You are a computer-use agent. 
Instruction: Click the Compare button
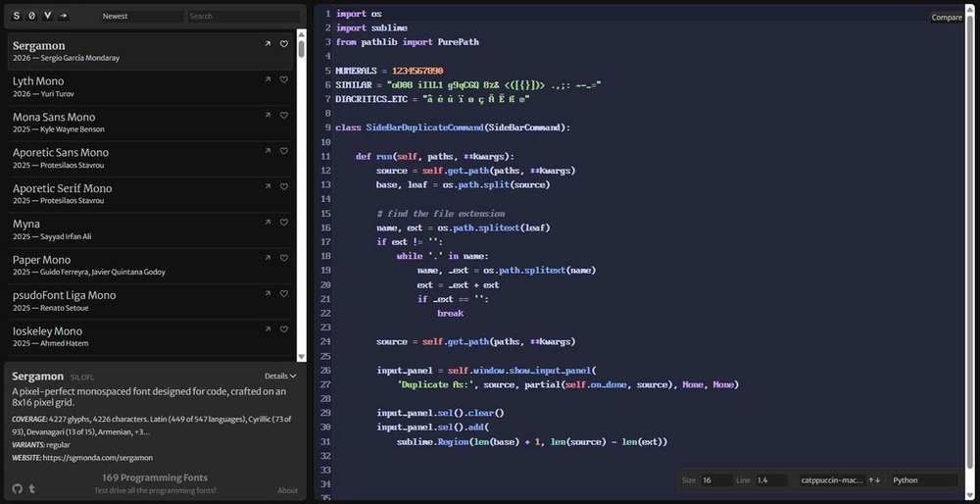point(947,18)
